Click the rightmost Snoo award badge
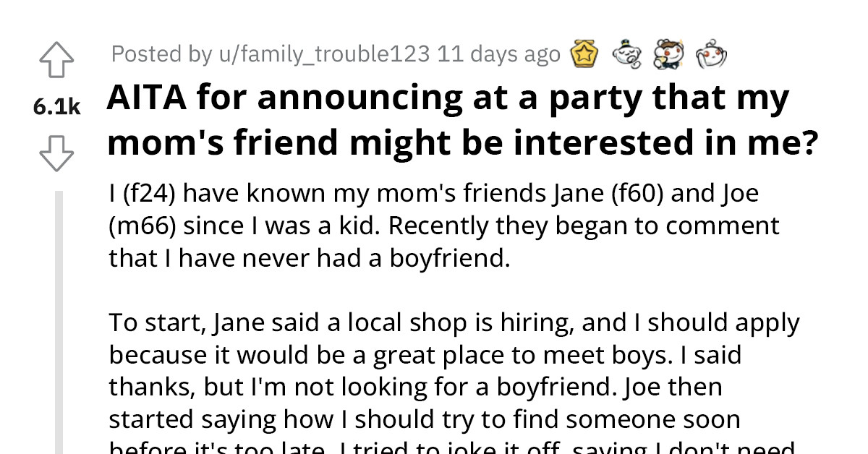 point(710,54)
